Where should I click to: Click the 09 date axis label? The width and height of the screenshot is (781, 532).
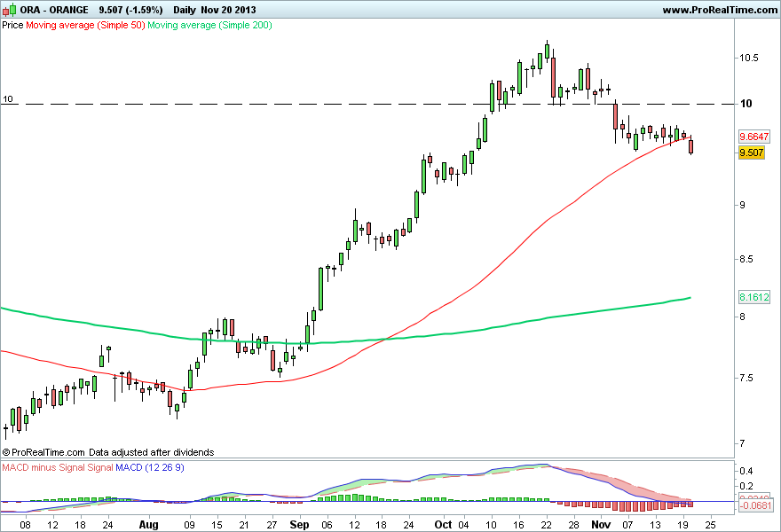tap(189, 525)
